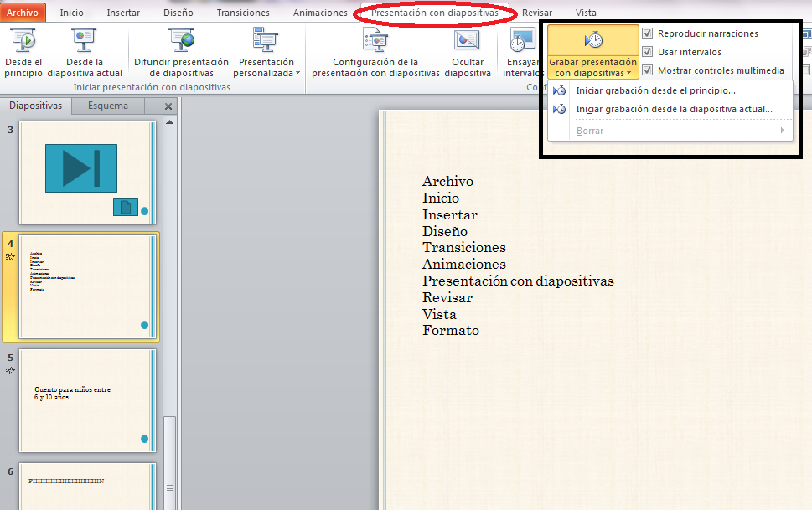The image size is (812, 510).
Task: Click the 'Transiciones' line on the slide
Action: click(x=464, y=248)
